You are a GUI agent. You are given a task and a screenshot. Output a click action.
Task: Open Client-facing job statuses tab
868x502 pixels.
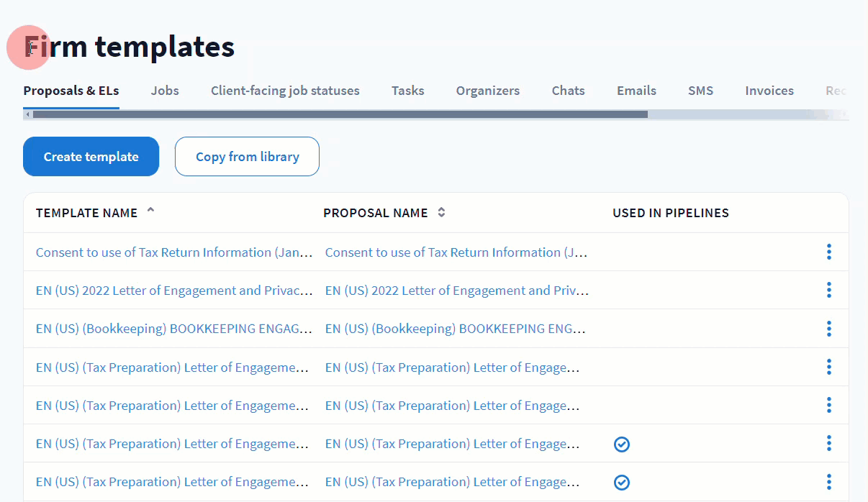[x=285, y=91]
